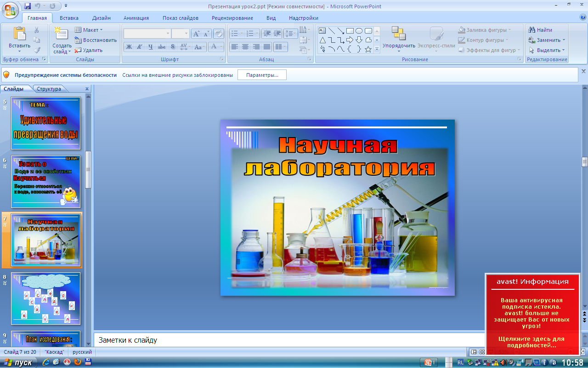
Task: Open Firefox from the quick launch bar
Action: (77, 362)
